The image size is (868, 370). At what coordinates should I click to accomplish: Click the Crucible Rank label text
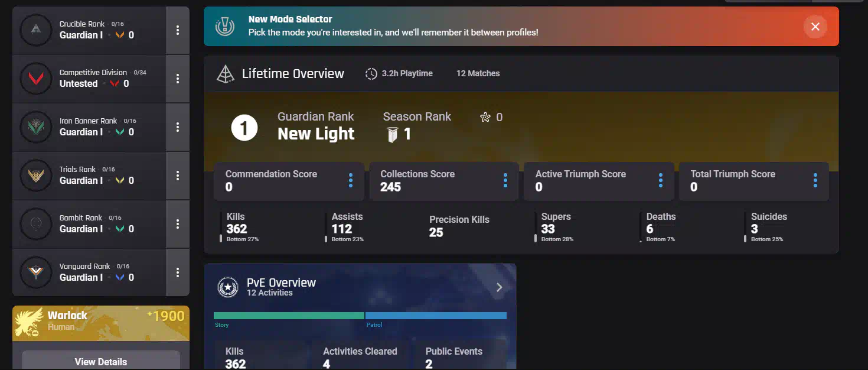click(82, 24)
